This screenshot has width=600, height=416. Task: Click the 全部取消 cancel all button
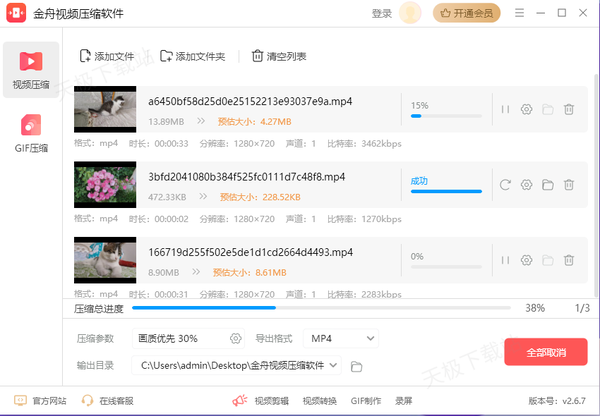pyautogui.click(x=545, y=352)
